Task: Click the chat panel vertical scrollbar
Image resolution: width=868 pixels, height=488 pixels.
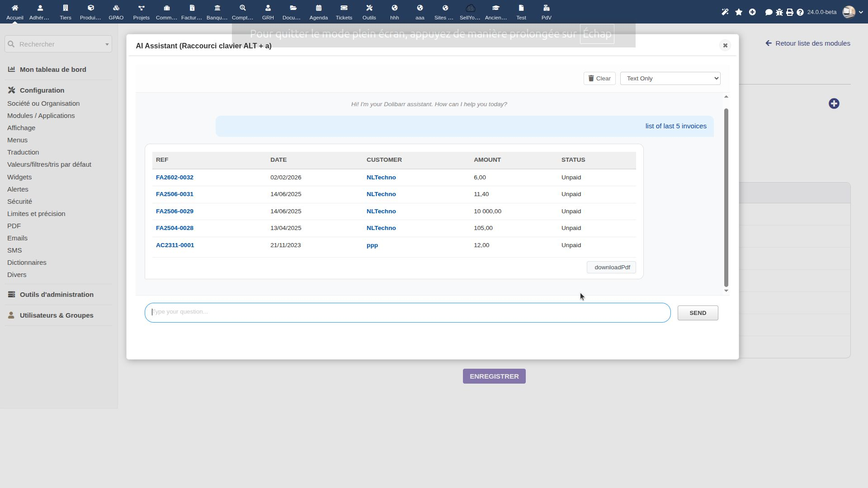Action: click(726, 197)
